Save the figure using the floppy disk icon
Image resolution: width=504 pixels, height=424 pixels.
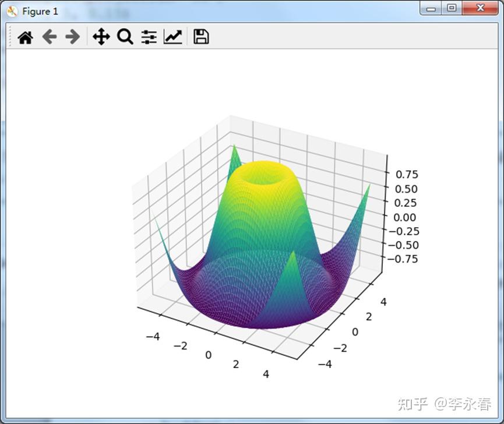pos(201,37)
